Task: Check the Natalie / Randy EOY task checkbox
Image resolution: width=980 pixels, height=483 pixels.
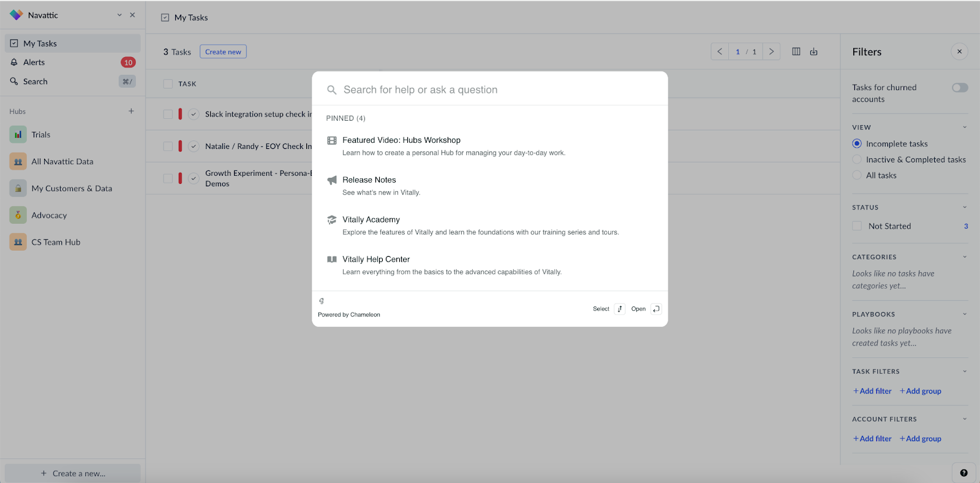Action: click(x=168, y=146)
